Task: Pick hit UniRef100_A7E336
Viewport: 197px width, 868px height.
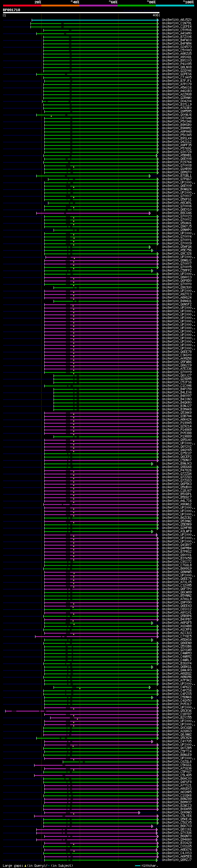Action: coord(177,369)
